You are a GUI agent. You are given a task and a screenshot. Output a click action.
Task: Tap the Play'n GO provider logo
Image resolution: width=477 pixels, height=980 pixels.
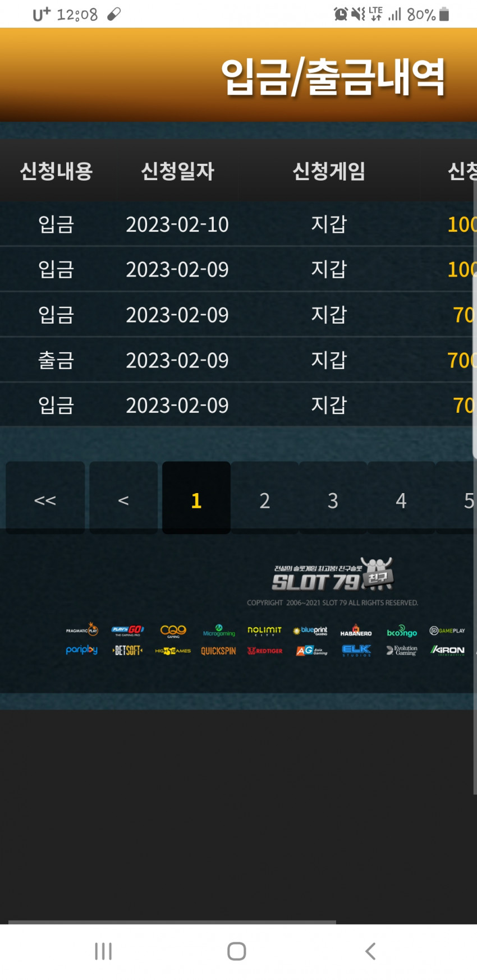coord(127,631)
